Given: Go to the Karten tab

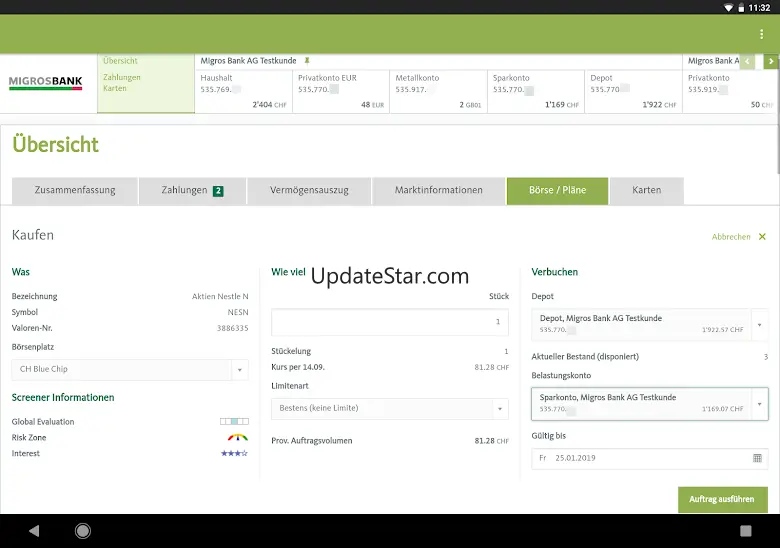Looking at the screenshot, I should pos(646,190).
